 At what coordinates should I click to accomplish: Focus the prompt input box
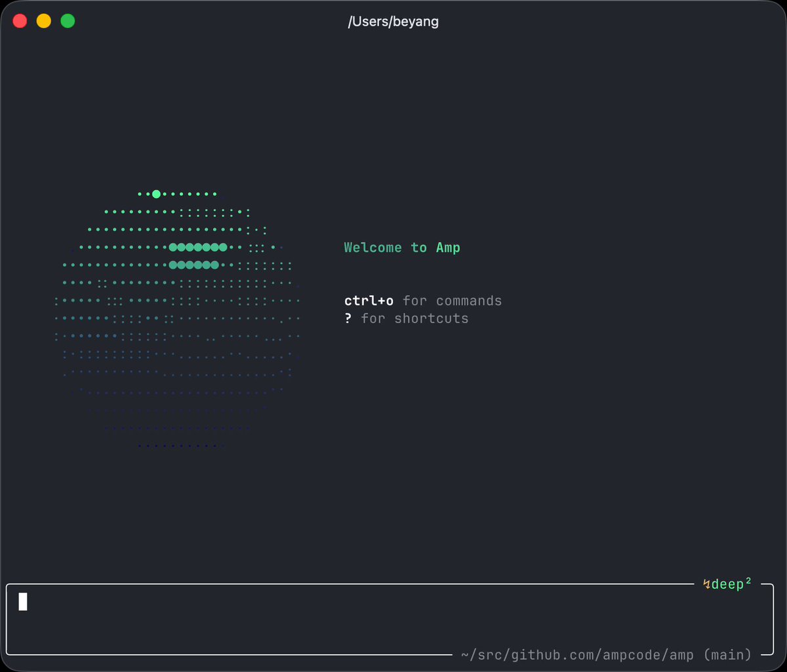click(x=390, y=619)
